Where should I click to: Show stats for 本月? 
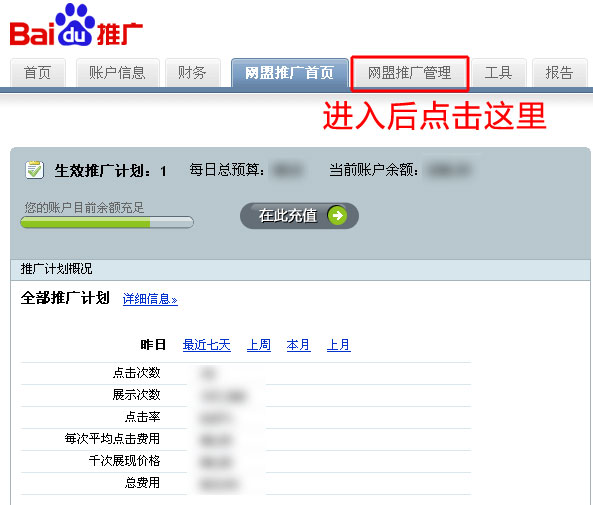point(298,345)
